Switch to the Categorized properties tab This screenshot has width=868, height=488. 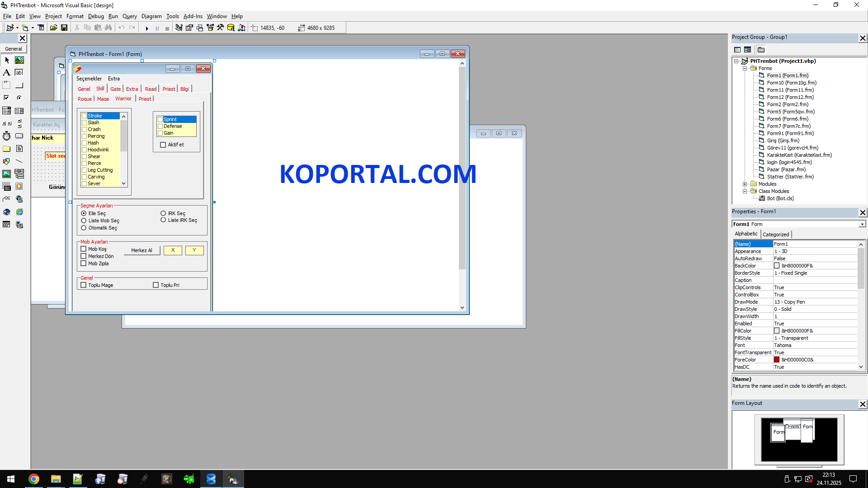776,235
